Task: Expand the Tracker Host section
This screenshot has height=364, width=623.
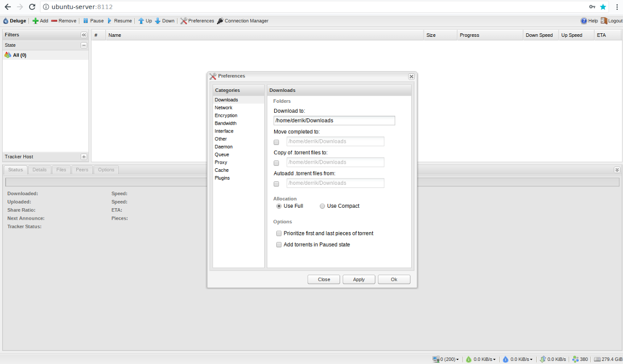Action: click(x=84, y=157)
